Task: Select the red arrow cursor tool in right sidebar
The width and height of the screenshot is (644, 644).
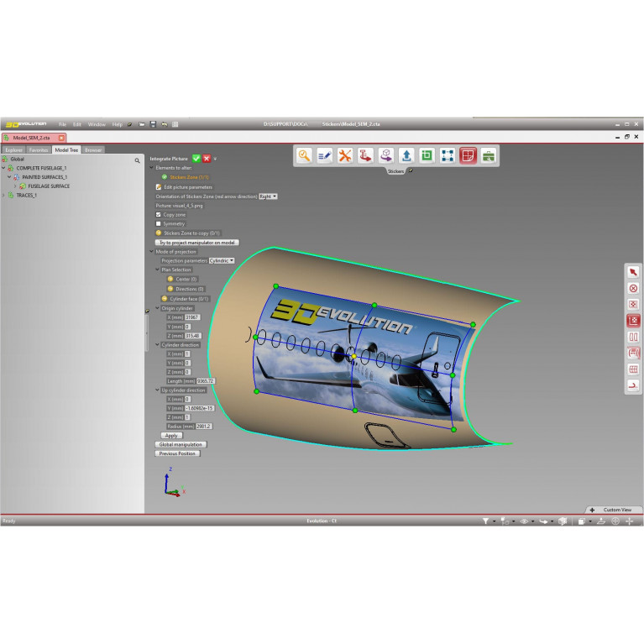Action: coord(633,272)
